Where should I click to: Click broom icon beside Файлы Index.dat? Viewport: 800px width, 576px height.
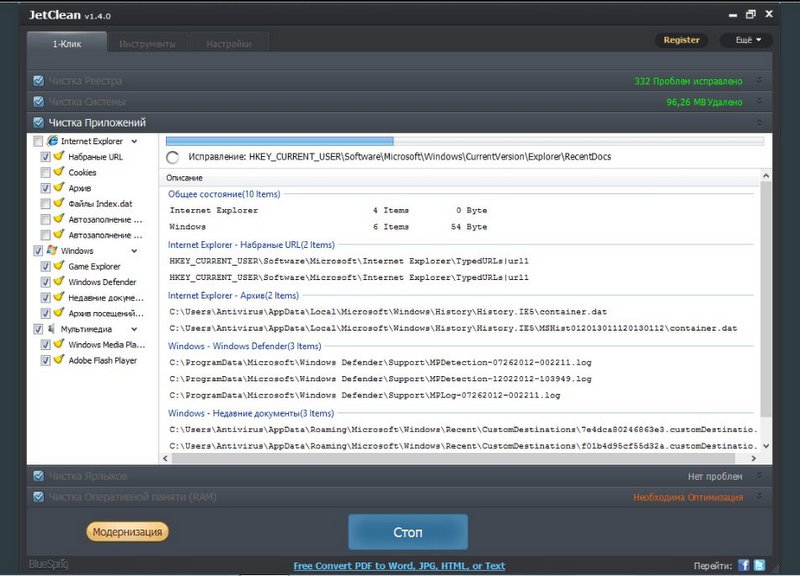click(x=59, y=203)
